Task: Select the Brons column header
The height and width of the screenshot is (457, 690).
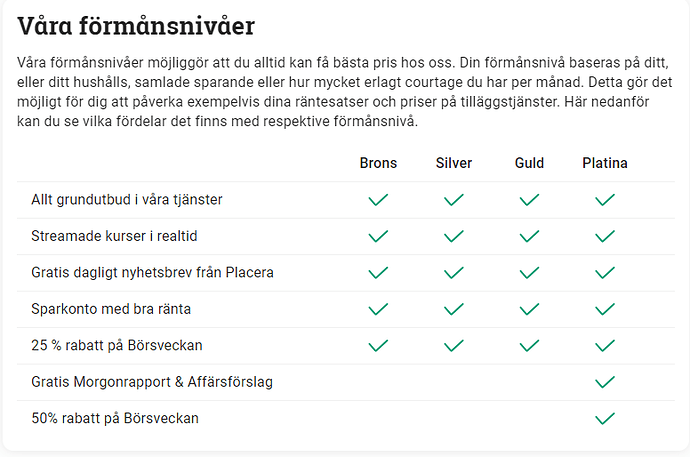Action: pos(378,163)
